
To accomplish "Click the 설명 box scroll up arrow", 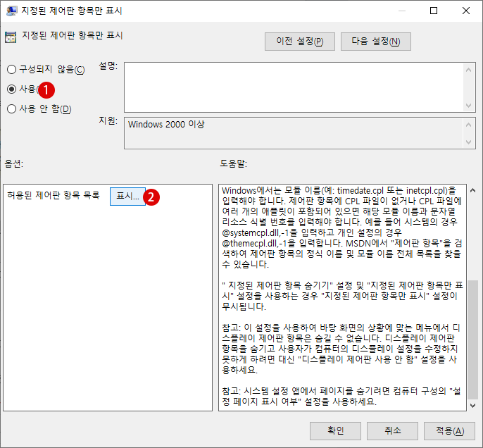I will tap(468, 70).
